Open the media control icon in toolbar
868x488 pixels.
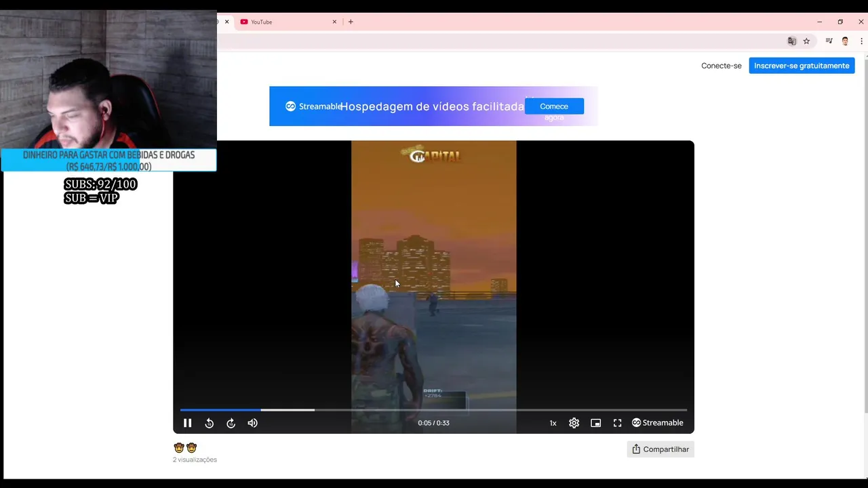[x=829, y=41]
